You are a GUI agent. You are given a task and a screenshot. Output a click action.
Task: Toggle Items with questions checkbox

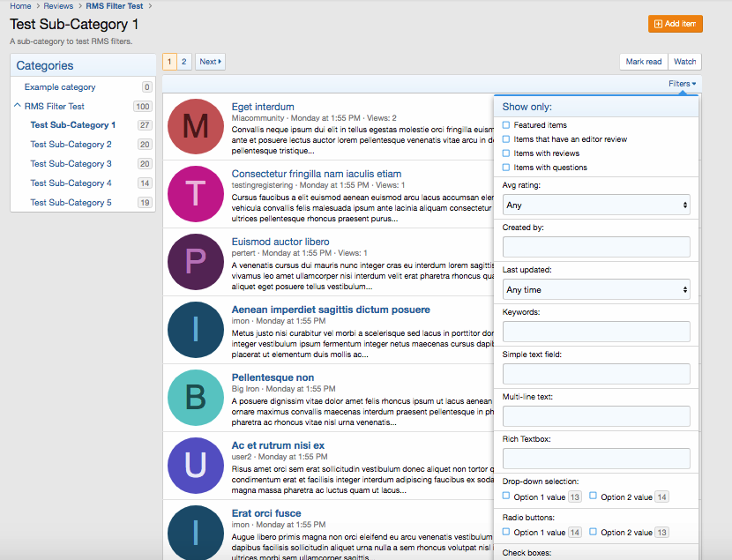point(506,168)
